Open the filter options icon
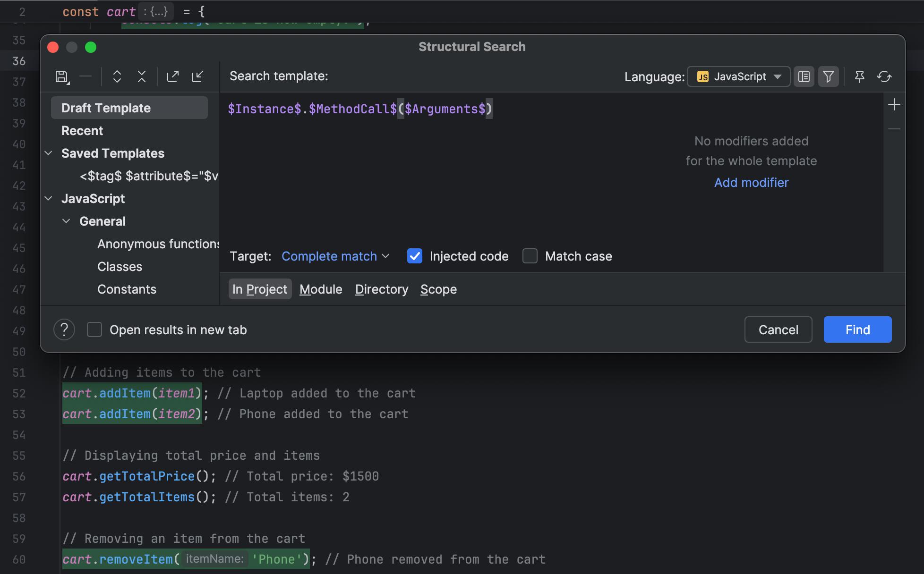924x574 pixels. 828,76
